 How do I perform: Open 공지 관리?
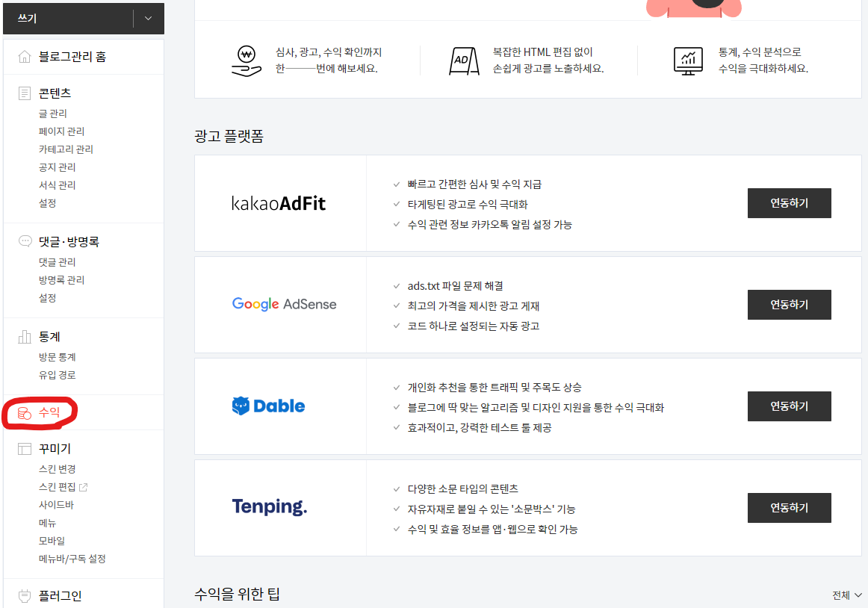57,167
